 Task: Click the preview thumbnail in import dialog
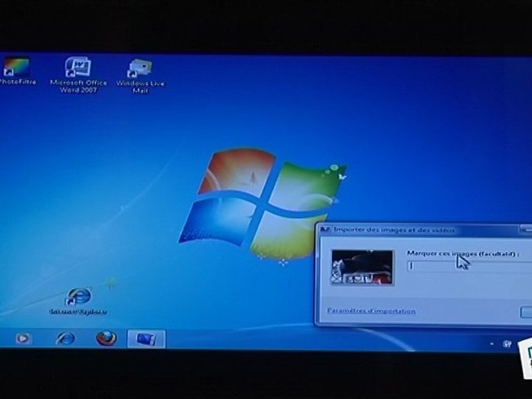tap(362, 267)
